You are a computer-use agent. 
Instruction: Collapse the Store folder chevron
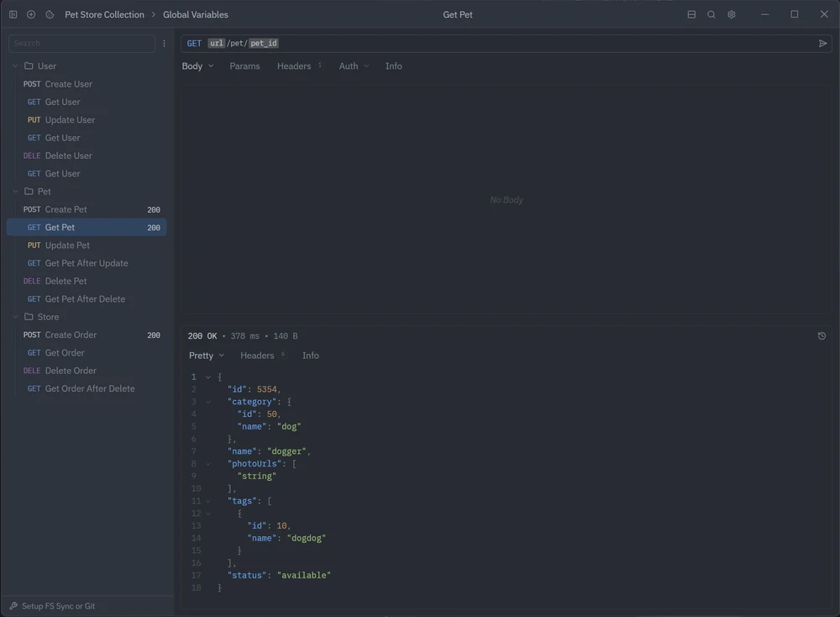[x=15, y=317]
